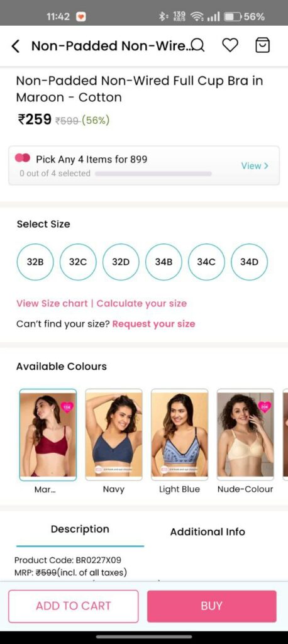Open Calculate your size link
The width and height of the screenshot is (288, 644).
point(141,304)
